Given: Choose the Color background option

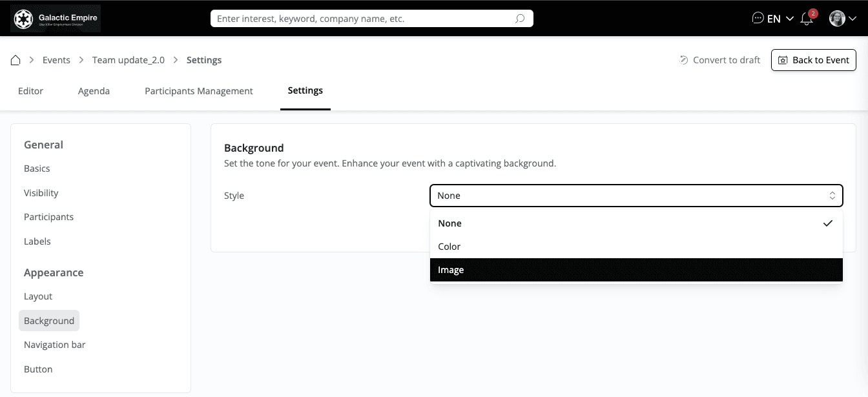Looking at the screenshot, I should click(636, 247).
